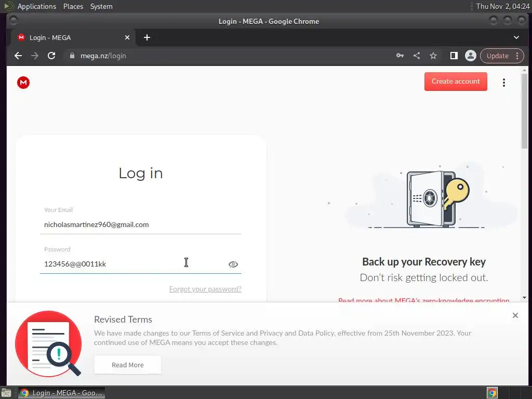
Task: Click the Login - MEGA taskbar window button
Action: [61, 393]
